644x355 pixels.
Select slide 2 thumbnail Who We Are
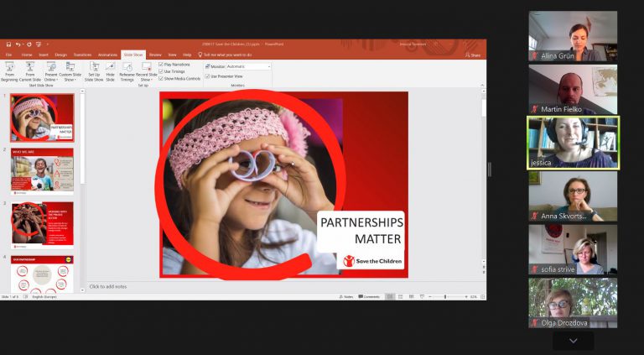[42, 171]
